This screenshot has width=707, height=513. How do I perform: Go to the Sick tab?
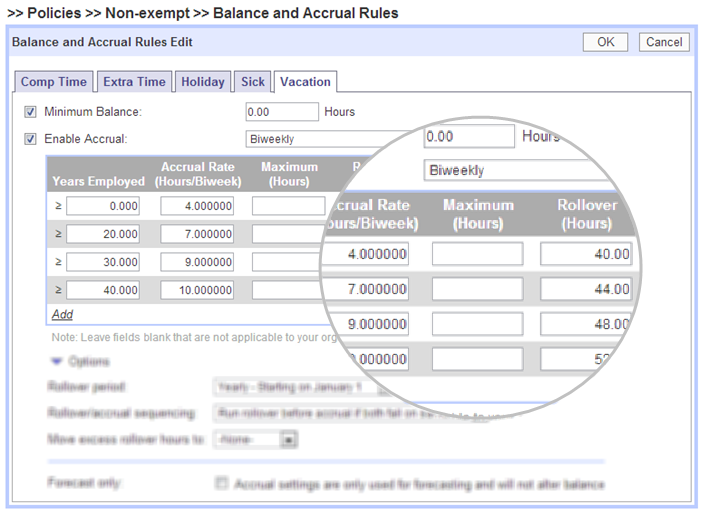click(253, 82)
